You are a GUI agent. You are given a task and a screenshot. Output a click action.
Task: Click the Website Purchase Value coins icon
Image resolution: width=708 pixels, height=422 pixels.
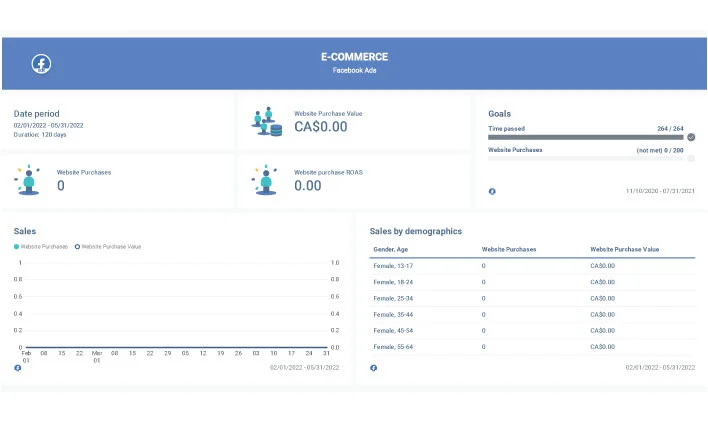tap(267, 122)
